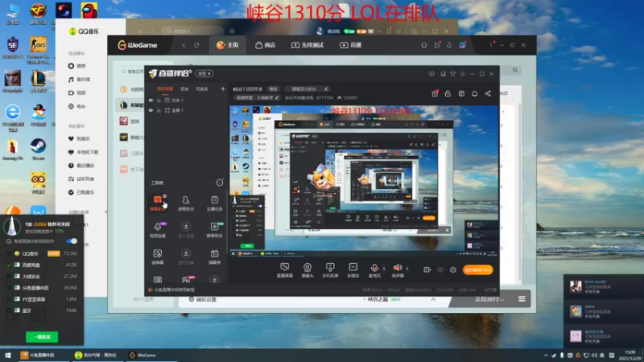Viewport: 644px width, 362px height.
Task: Toggle visibility of the 全屏 1 layer
Action: pyautogui.click(x=151, y=110)
